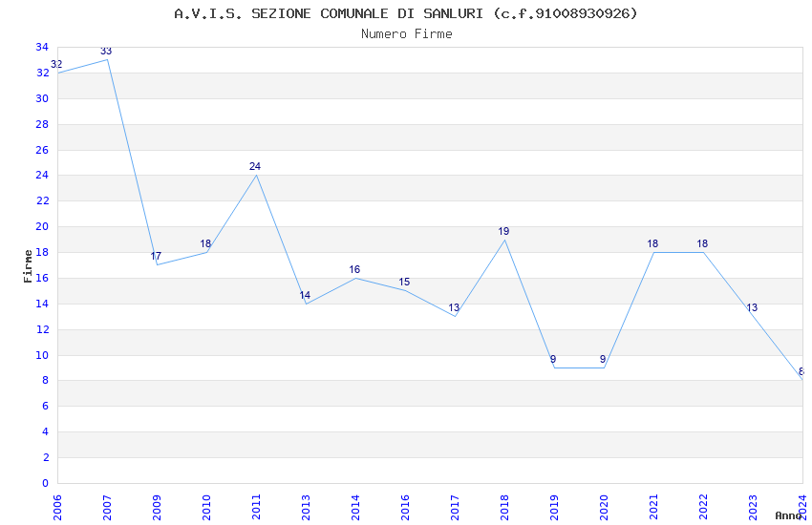Image resolution: width=812 pixels, height=525 pixels.
Task: Click the y-axis tick label 28
Action: click(x=42, y=124)
